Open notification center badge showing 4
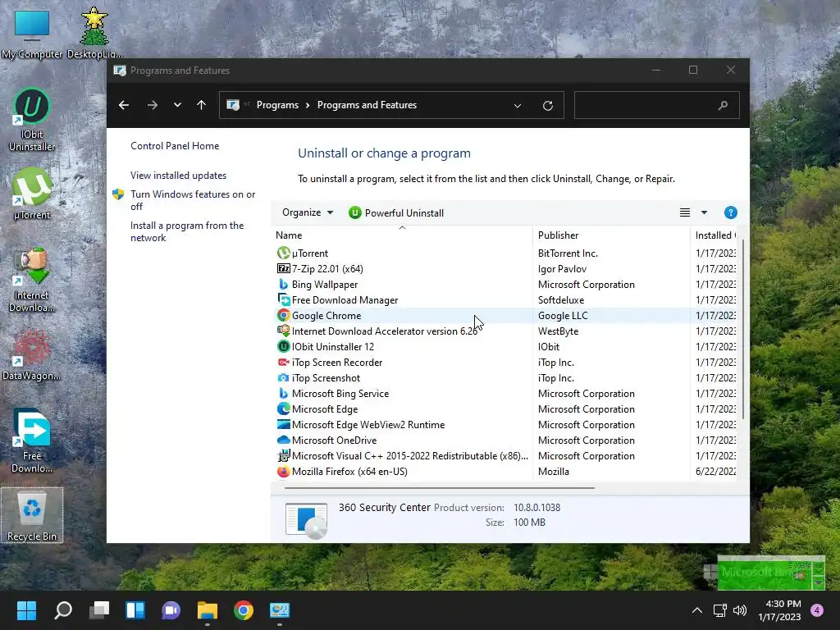The height and width of the screenshot is (630, 840). (x=817, y=610)
